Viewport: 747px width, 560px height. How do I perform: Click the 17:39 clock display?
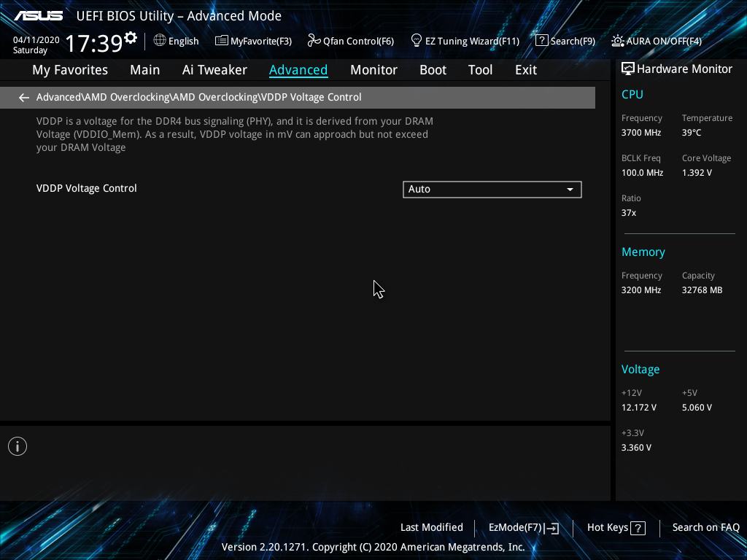point(94,43)
